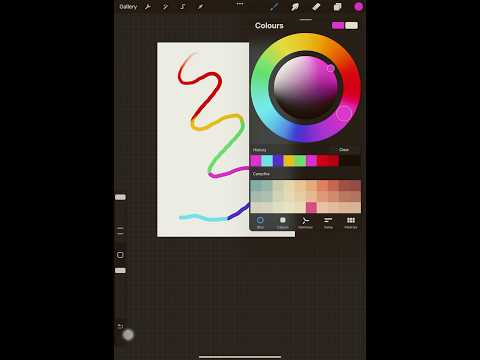Click the saturation disc reticle
Screen dimensions: 480x360
pos(331,68)
